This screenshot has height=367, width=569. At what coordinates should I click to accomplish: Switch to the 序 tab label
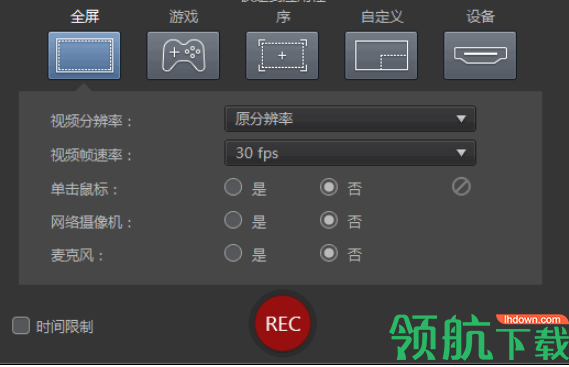tap(283, 17)
